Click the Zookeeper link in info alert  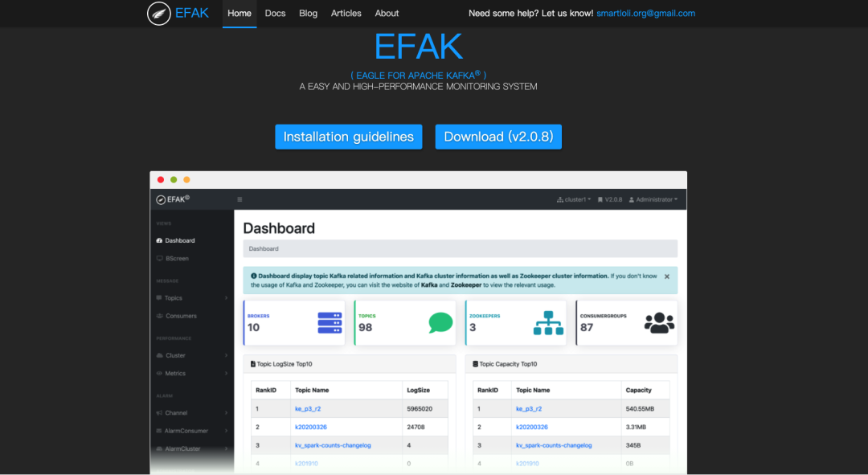(466, 285)
